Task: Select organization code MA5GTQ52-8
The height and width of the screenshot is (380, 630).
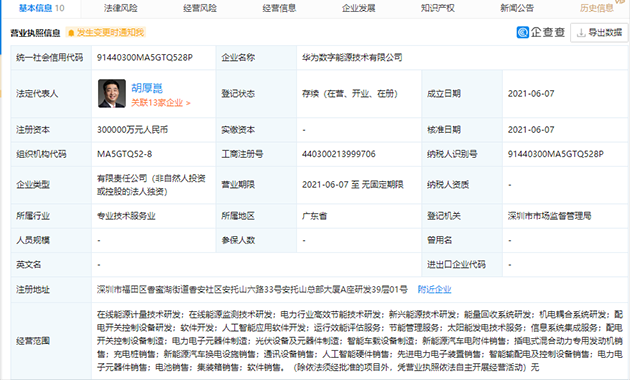Action: pyautogui.click(x=125, y=154)
